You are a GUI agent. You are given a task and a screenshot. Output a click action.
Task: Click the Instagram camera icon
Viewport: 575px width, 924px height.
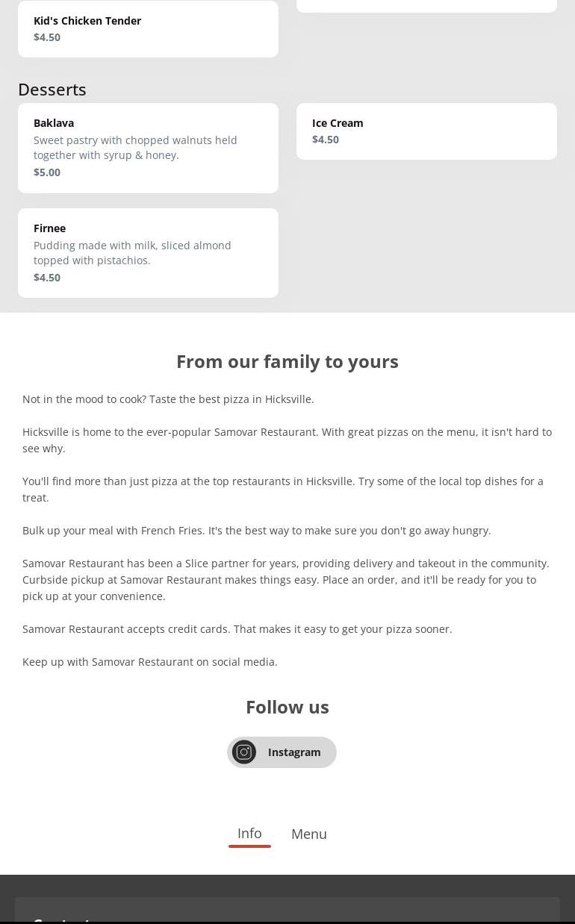(x=244, y=752)
